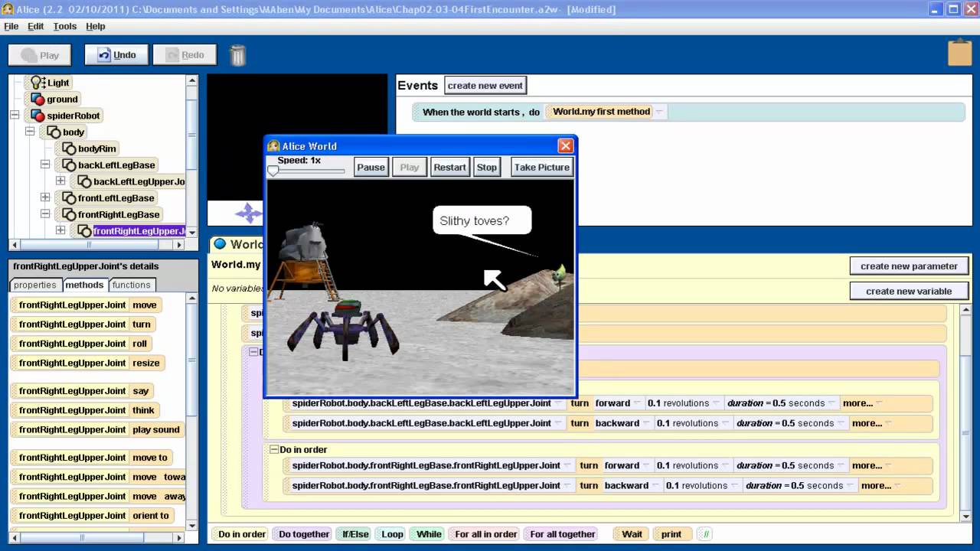Screen dimensions: 980x551
Task: Click the print tile in bottom bar
Action: (x=671, y=534)
